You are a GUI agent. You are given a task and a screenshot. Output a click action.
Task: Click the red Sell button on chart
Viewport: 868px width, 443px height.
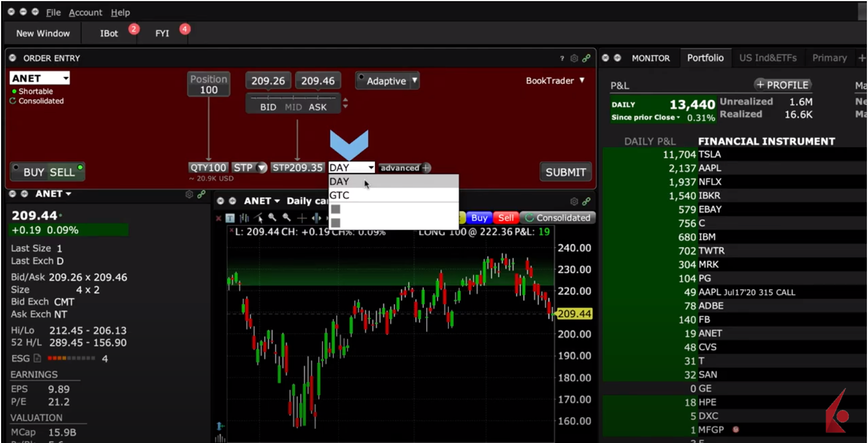[505, 218]
